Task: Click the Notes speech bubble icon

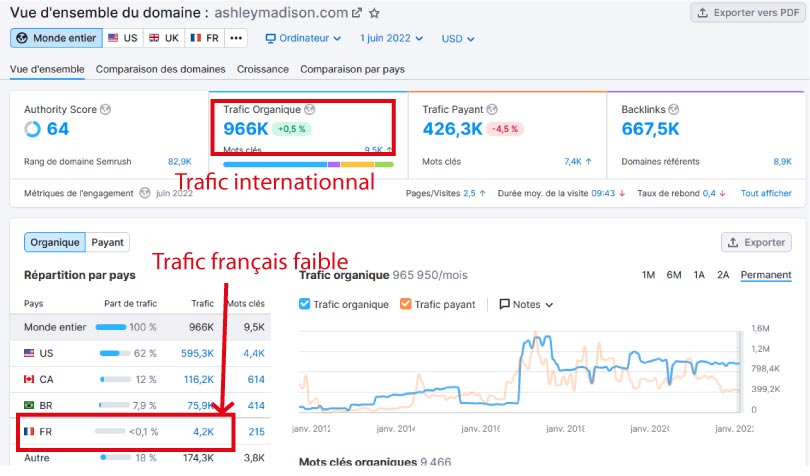Action: pos(504,304)
